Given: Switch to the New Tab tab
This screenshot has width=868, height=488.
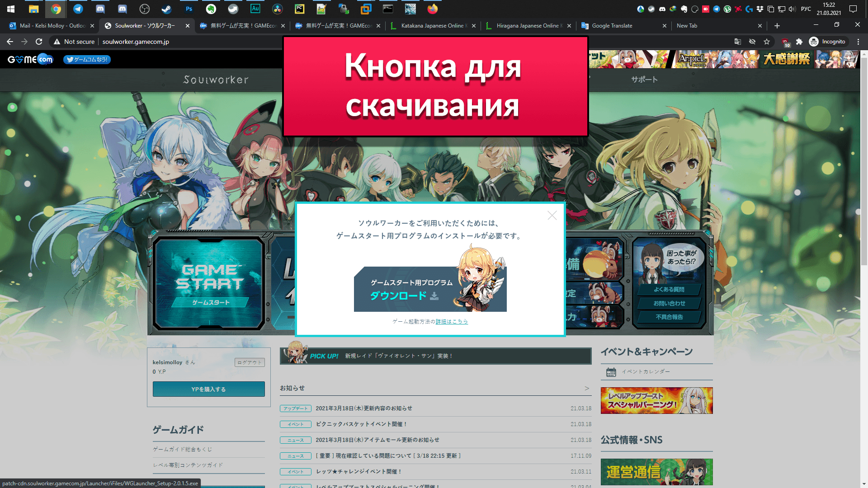Looking at the screenshot, I should (x=719, y=26).
